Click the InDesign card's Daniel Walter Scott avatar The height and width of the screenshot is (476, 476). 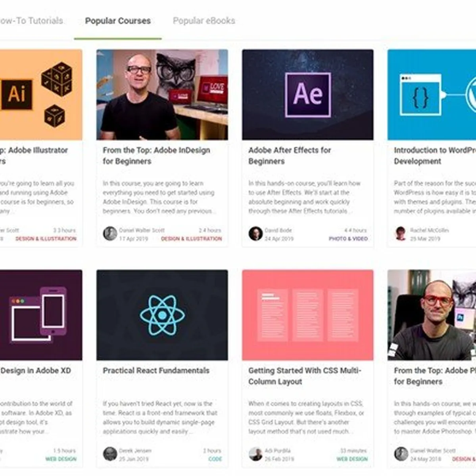[x=110, y=234]
